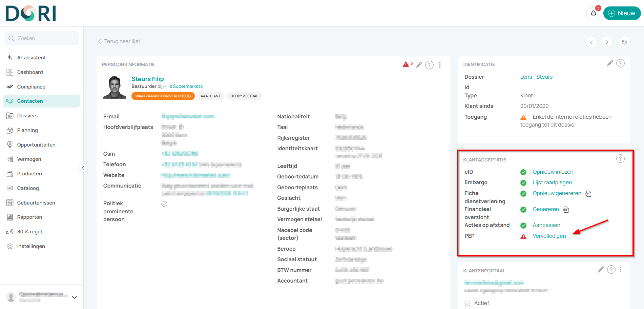
Task: Open help for Klantacceptatie panel
Action: 620,159
